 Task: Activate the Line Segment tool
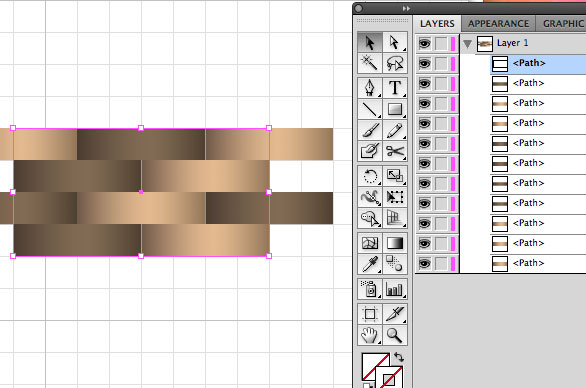[370, 109]
